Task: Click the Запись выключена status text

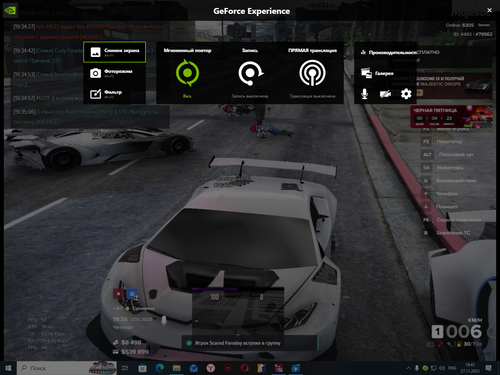Action: [250, 96]
